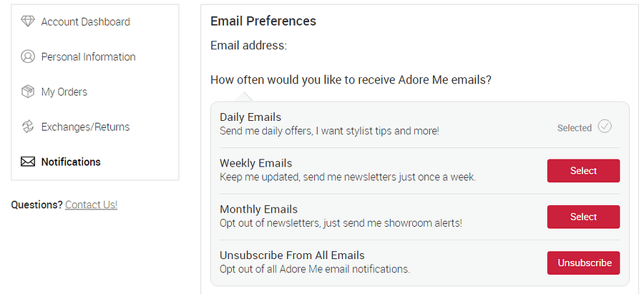Click the Daily Emails option title

click(x=250, y=117)
